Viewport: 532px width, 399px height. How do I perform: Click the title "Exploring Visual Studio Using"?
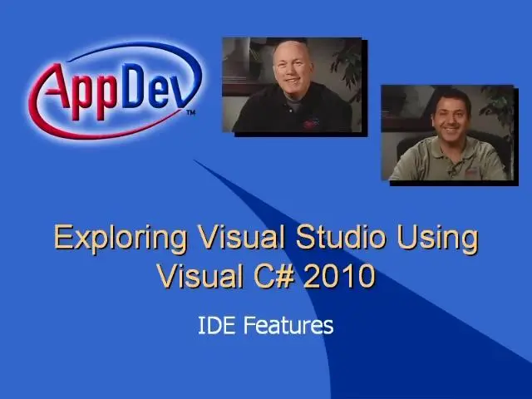point(266,239)
